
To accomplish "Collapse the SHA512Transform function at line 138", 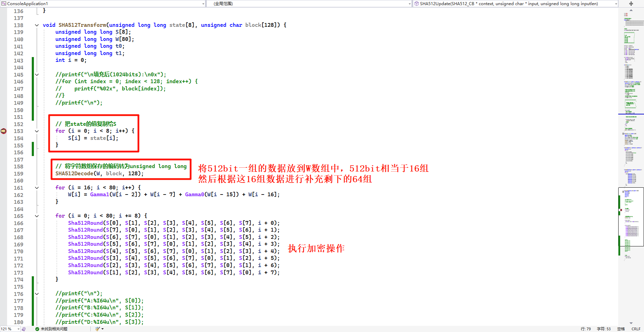I will [37, 25].
